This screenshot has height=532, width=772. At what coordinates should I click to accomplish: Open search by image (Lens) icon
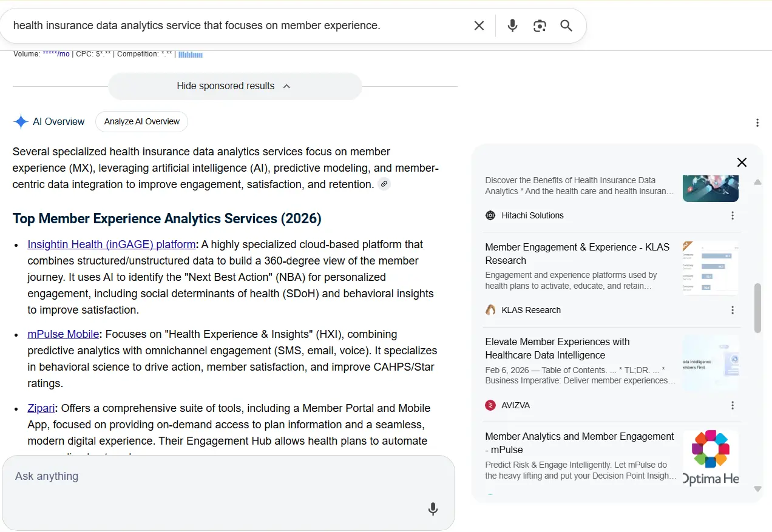coord(540,25)
